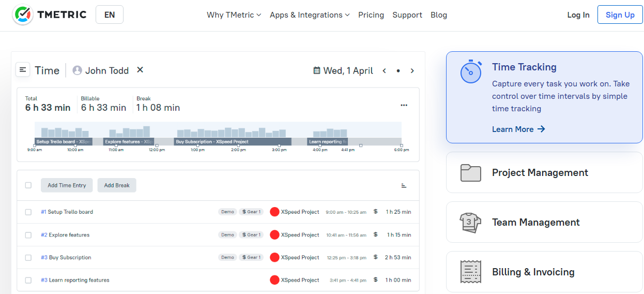Viewport: 644px width, 294px height.
Task: Click the stopwatch Time Tracking icon
Action: pos(471,71)
